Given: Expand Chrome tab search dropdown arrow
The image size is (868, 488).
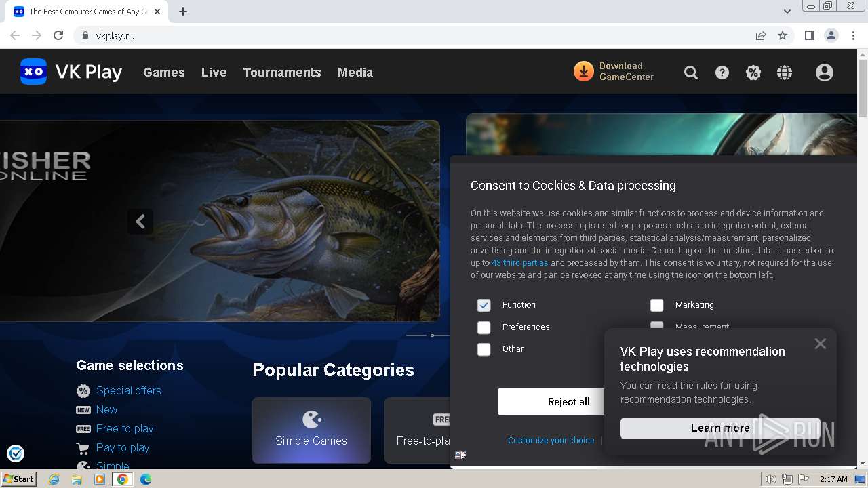Looking at the screenshot, I should [x=787, y=12].
